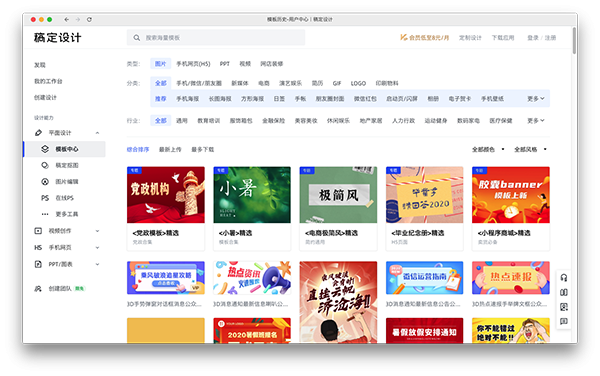Switch sorting to 最多下载
The width and height of the screenshot is (600, 376).
click(203, 150)
